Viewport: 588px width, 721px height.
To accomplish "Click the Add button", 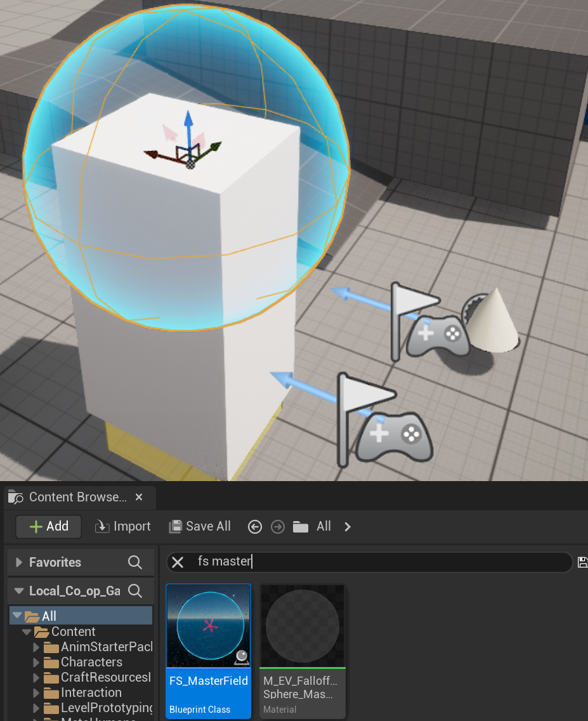I will tap(49, 526).
